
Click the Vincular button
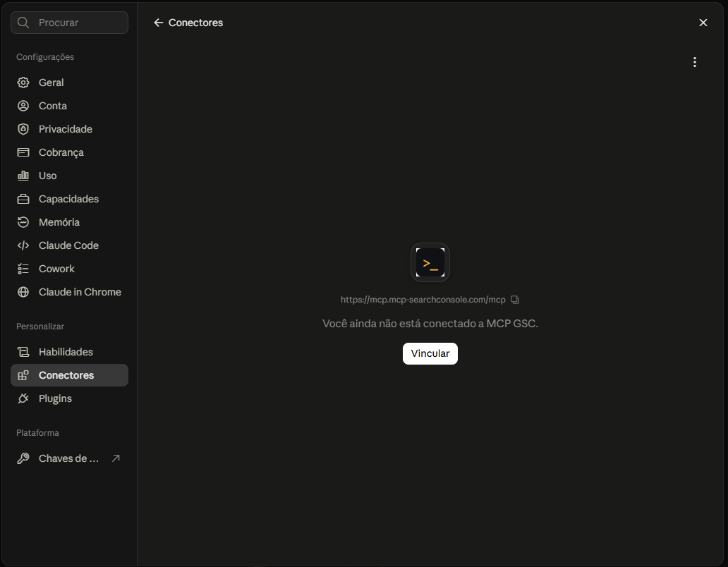point(430,353)
